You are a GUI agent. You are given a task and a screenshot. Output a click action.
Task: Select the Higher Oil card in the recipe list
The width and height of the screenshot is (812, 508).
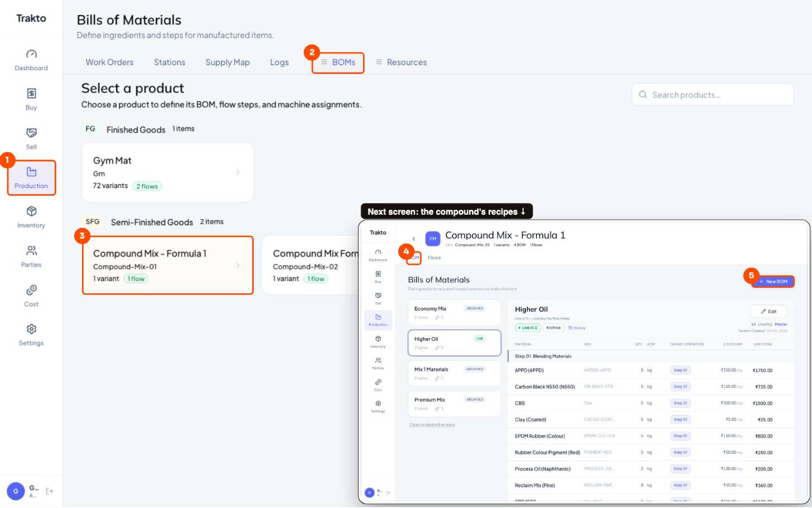tap(455, 343)
